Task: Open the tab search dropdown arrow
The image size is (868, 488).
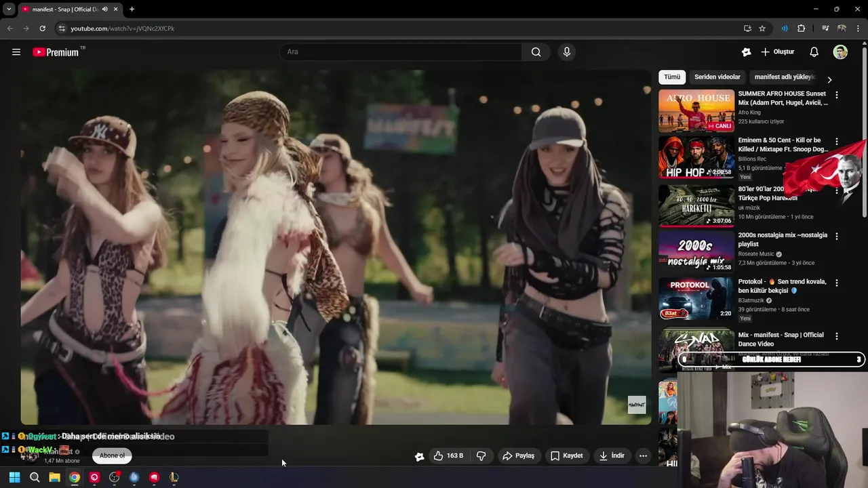Action: [9, 9]
